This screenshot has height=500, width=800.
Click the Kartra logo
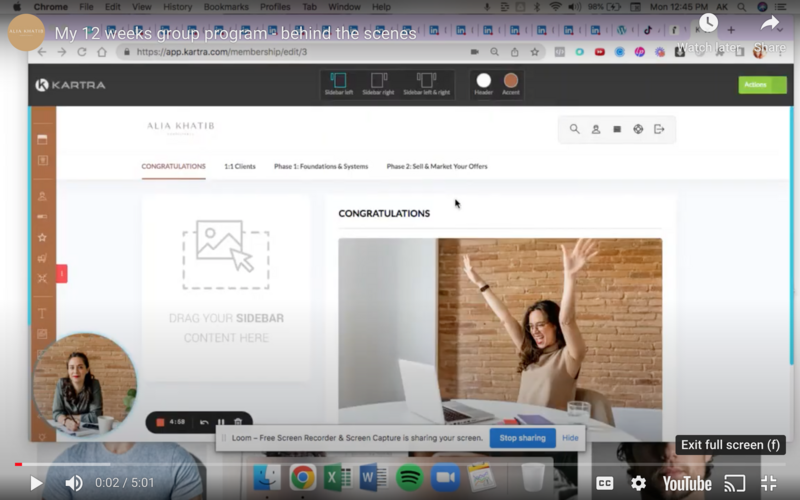point(70,85)
